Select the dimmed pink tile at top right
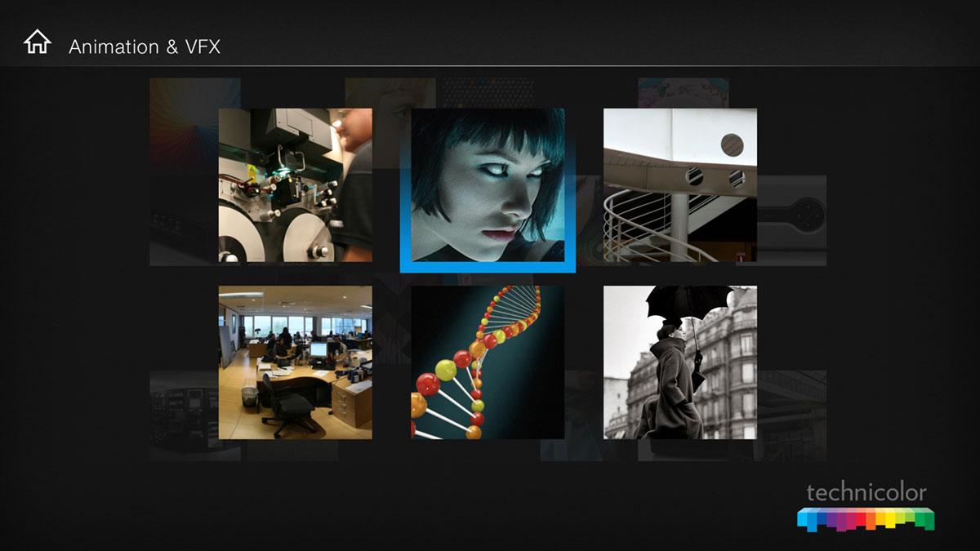Image resolution: width=980 pixels, height=551 pixels. 683,93
